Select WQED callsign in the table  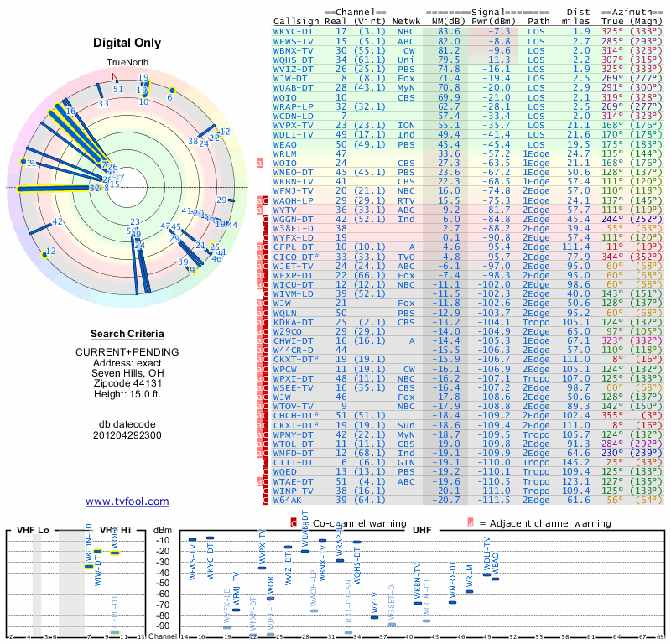point(285,471)
